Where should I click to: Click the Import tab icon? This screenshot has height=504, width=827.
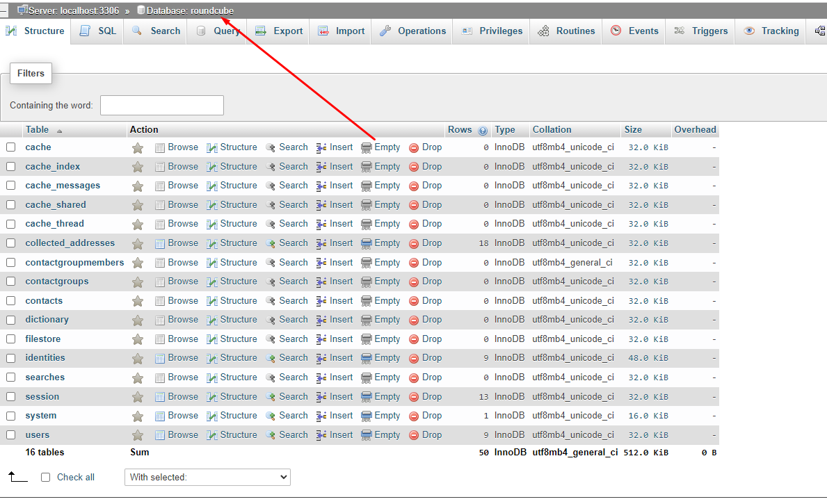tap(323, 31)
